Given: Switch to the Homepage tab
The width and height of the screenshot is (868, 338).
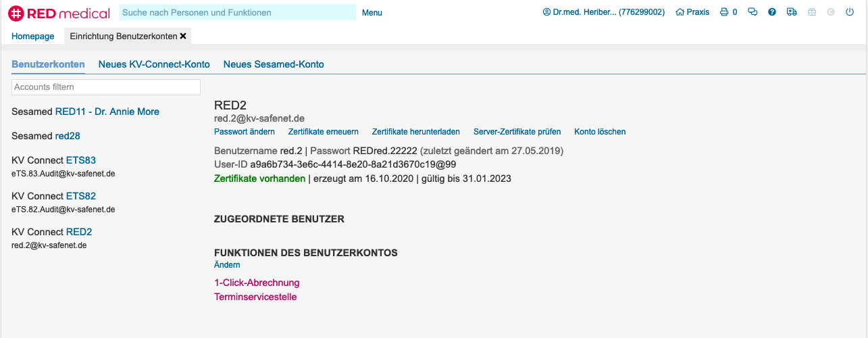Looking at the screenshot, I should tap(33, 36).
